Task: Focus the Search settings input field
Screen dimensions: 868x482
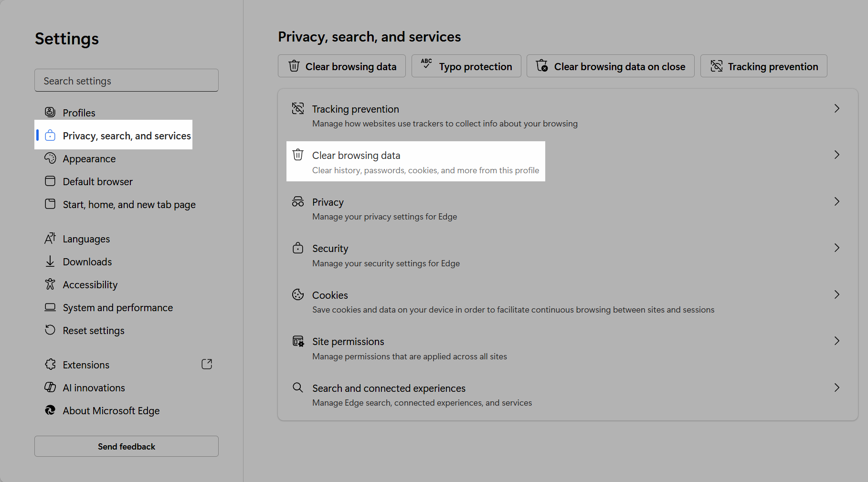Action: (127, 81)
